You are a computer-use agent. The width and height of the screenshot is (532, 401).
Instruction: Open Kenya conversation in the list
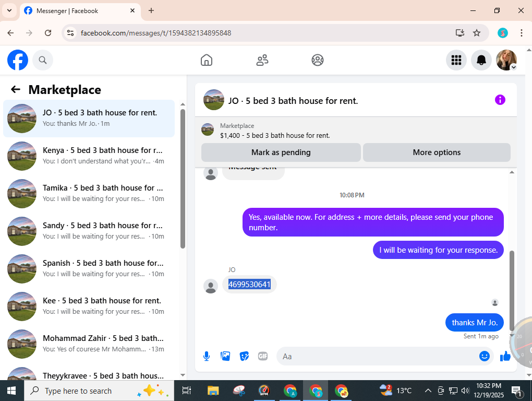[89, 156]
